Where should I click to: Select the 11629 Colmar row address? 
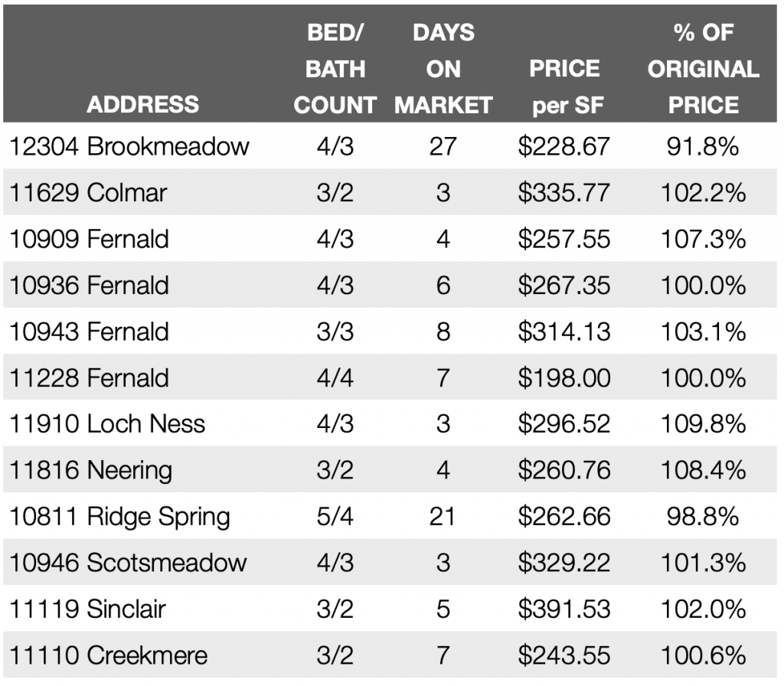click(88, 193)
